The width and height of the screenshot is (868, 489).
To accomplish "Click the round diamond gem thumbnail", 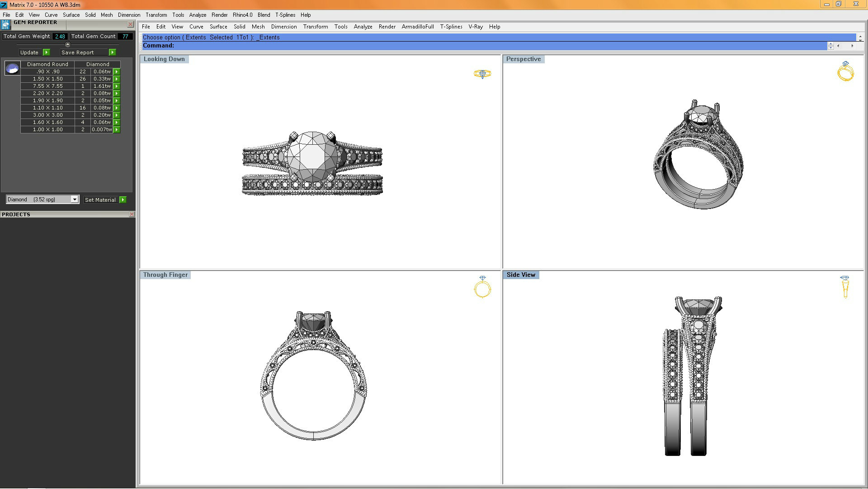I will click(x=12, y=68).
